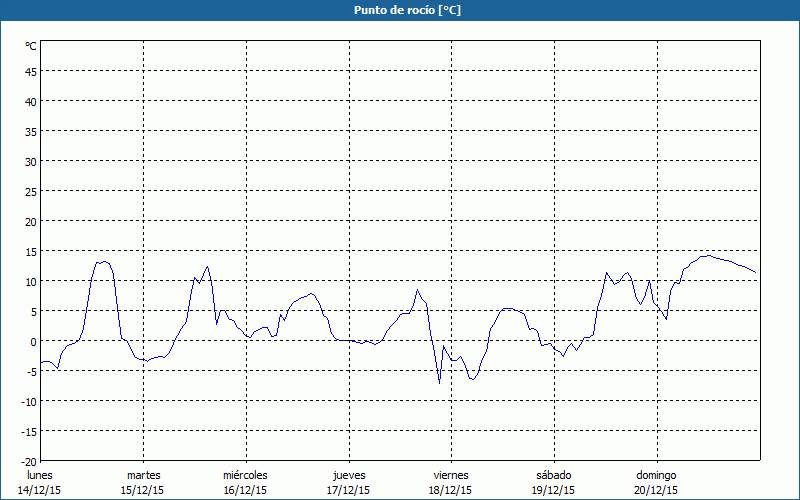Select the -10 value on the y-axis
Viewport: 800px width, 500px height.
pyautogui.click(x=29, y=401)
